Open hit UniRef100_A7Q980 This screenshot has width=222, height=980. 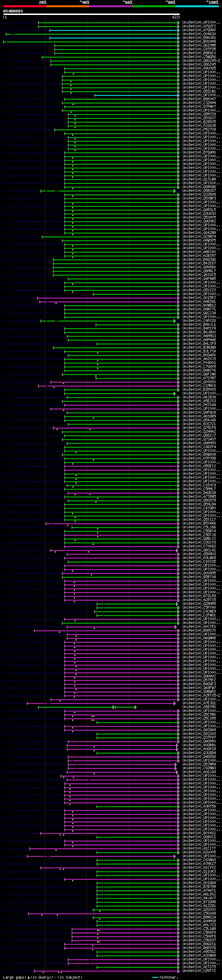199,30
